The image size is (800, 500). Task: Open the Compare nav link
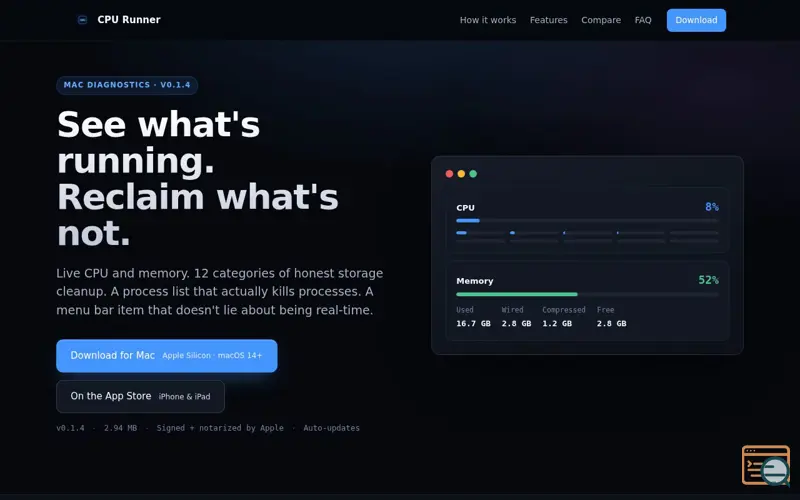pyautogui.click(x=601, y=20)
